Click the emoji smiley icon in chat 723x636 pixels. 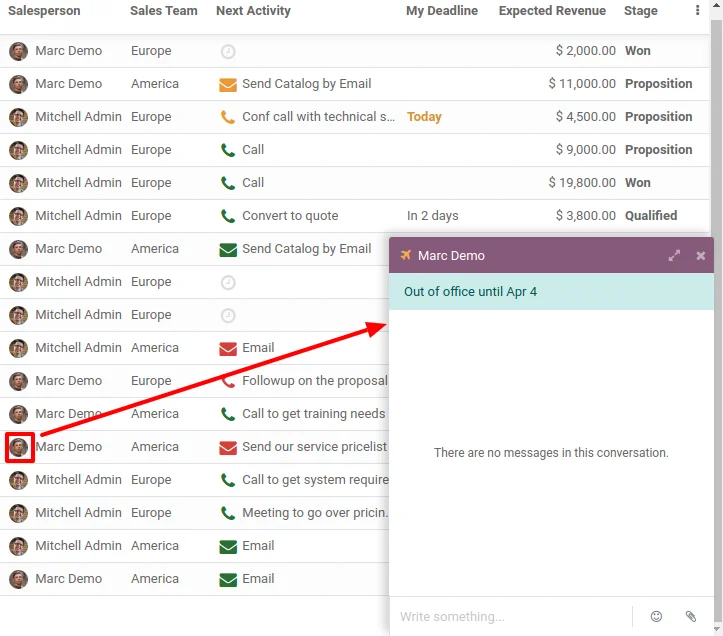pos(656,616)
